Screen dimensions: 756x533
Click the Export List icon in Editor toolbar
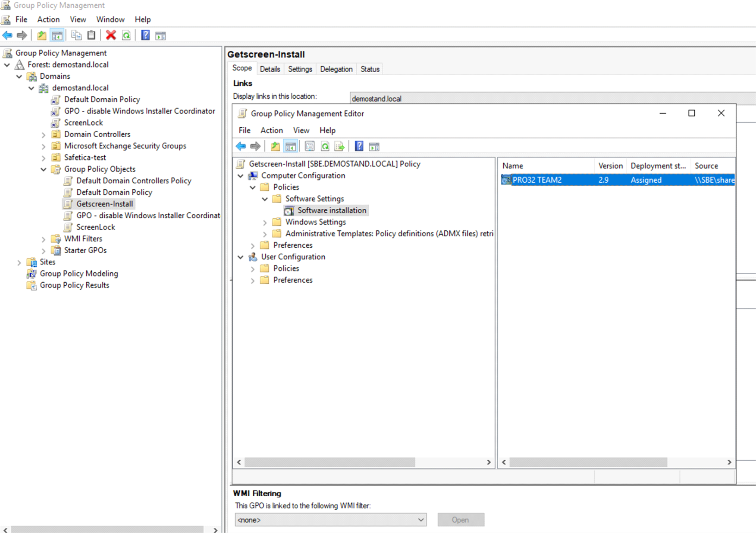339,146
